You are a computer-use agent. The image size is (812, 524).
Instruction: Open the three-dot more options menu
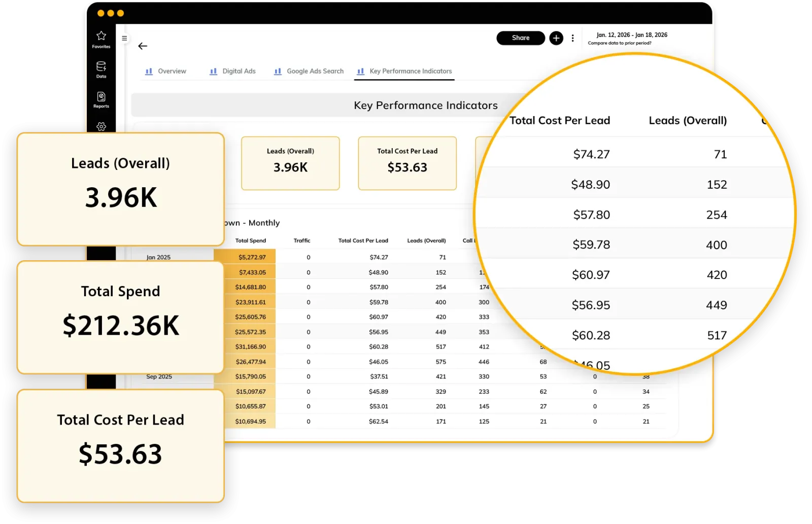(x=572, y=38)
